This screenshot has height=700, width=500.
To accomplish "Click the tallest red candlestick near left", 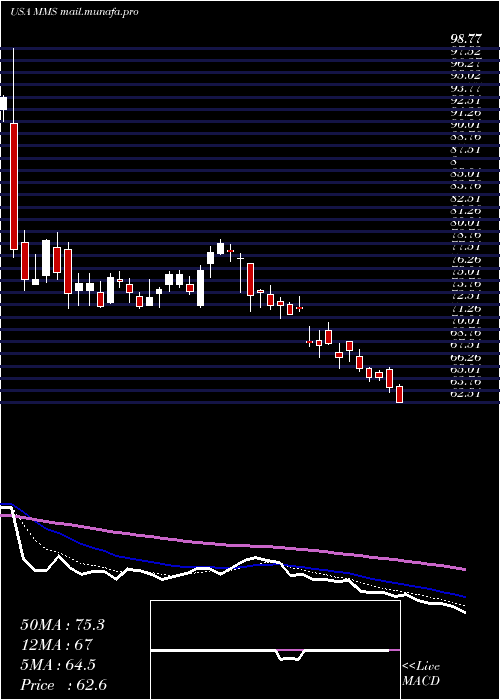I will [x=14, y=186].
